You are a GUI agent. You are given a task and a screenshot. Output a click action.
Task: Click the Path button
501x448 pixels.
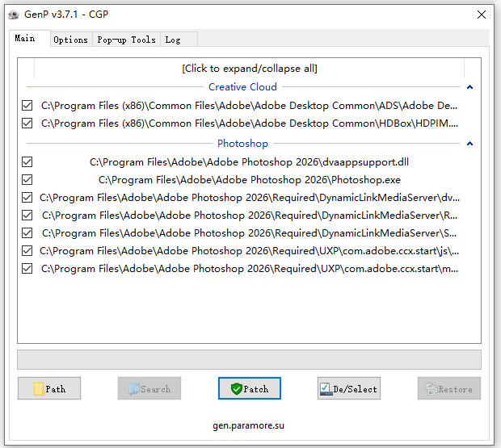tap(49, 388)
